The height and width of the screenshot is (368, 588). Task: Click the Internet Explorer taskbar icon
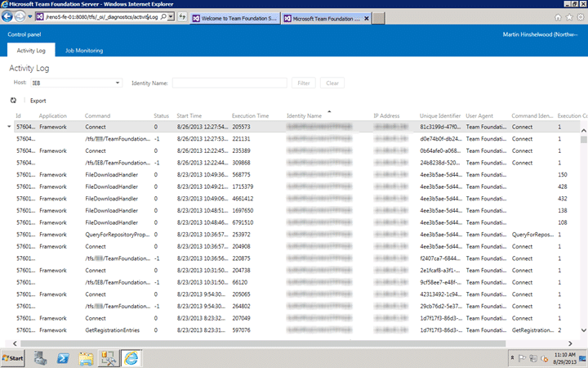click(x=131, y=358)
